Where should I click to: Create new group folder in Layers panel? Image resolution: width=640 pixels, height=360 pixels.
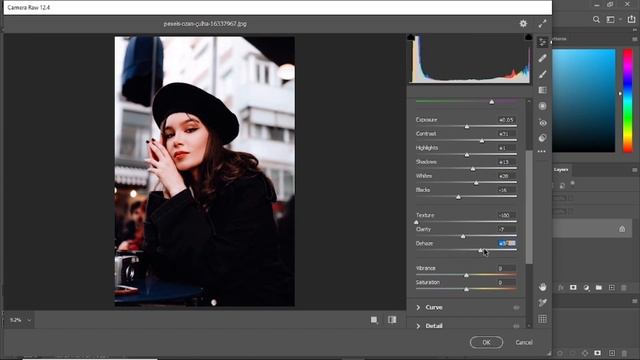pos(599,287)
